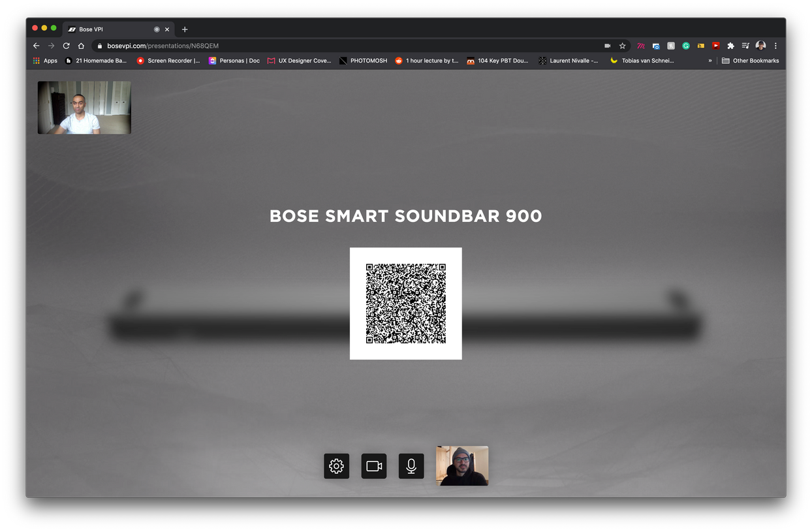Open the browser home page
Screen dimensions: 812x532
coord(81,46)
